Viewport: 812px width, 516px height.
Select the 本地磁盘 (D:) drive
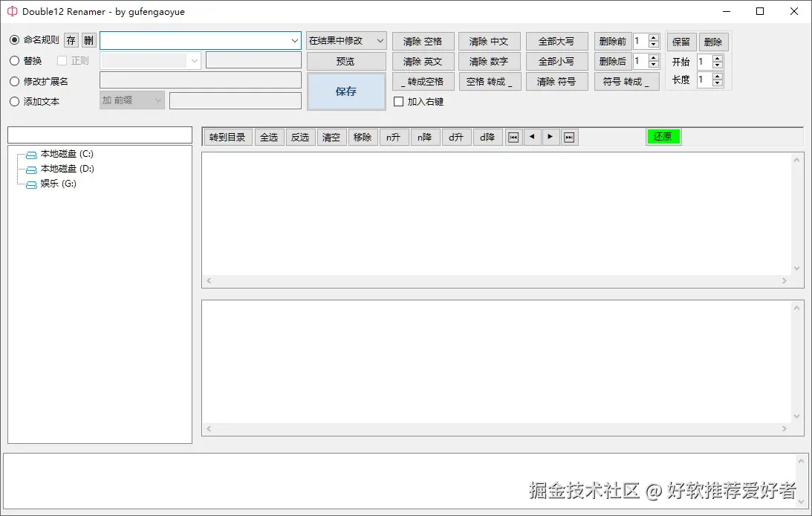tap(67, 169)
